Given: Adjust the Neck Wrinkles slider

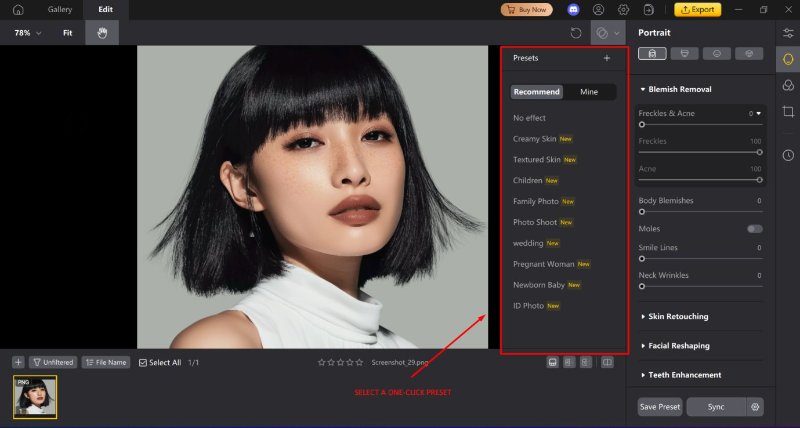Looking at the screenshot, I should click(701, 286).
